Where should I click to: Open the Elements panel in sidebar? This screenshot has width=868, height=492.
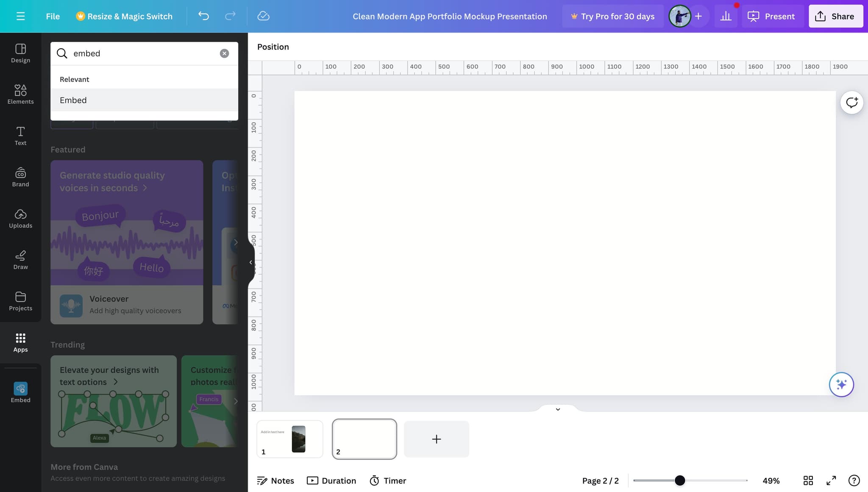(20, 94)
